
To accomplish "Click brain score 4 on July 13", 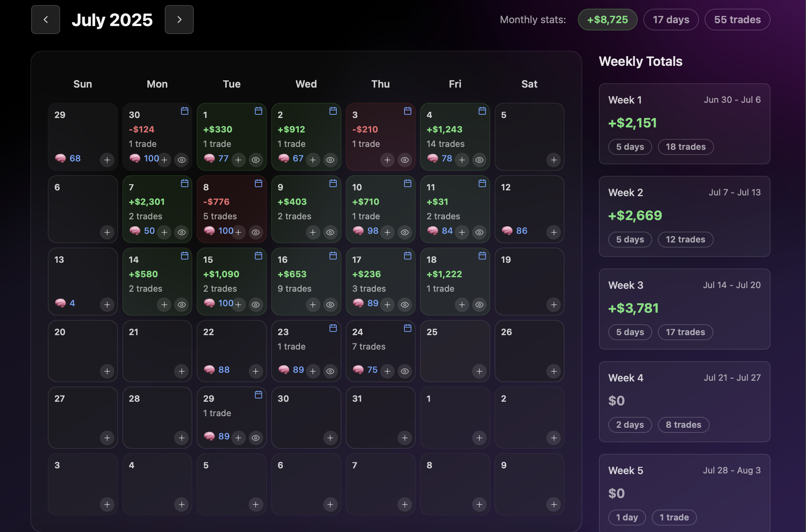I will pyautogui.click(x=65, y=303).
